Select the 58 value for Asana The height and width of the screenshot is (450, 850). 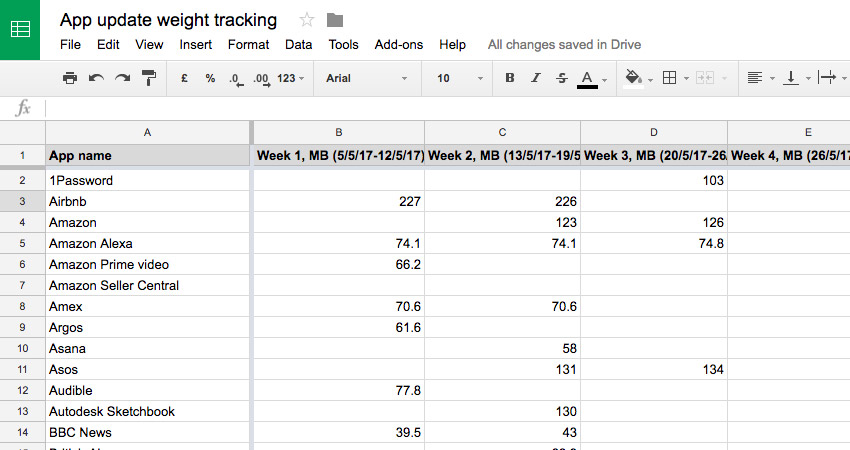click(503, 348)
